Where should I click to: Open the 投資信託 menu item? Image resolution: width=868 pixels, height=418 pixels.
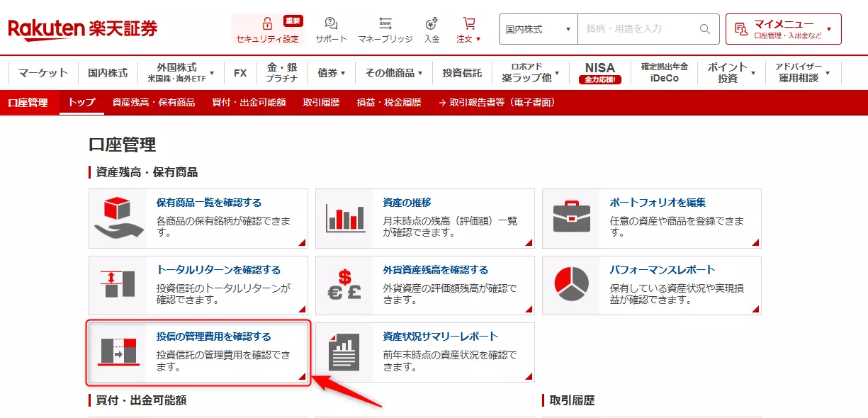tap(462, 72)
